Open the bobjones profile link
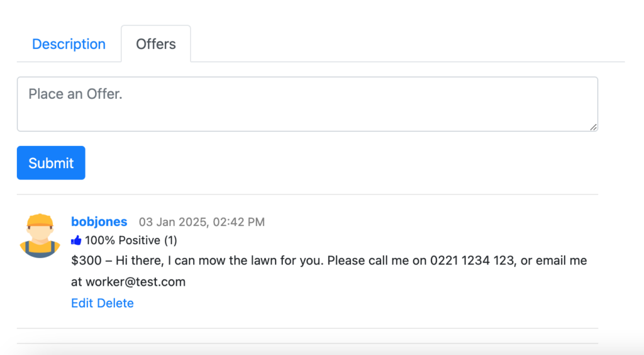The width and height of the screenshot is (644, 355). coord(99,222)
